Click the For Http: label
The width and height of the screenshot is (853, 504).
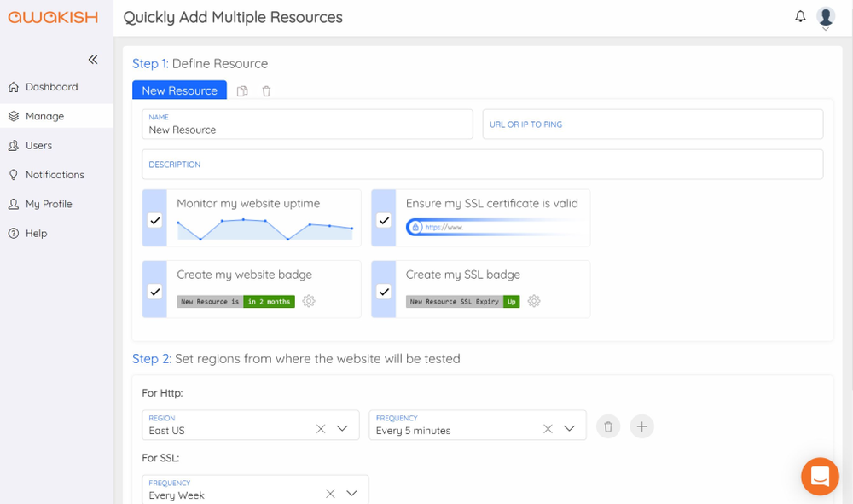[162, 393]
